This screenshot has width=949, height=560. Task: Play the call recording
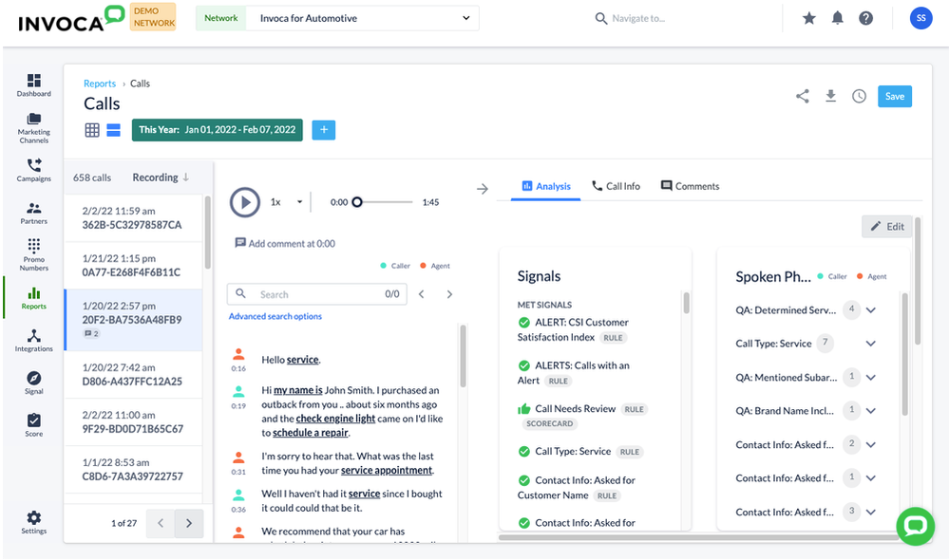tap(245, 202)
